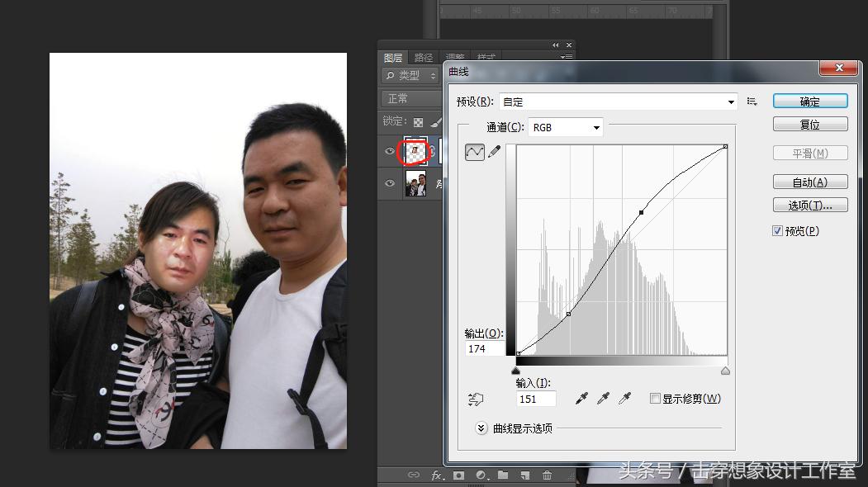Enable the 显示修剪 clipping checkbox

coord(657,398)
